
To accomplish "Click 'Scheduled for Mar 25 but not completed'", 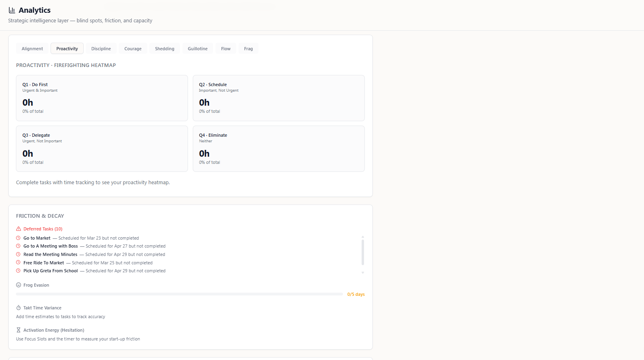I will pos(112,263).
